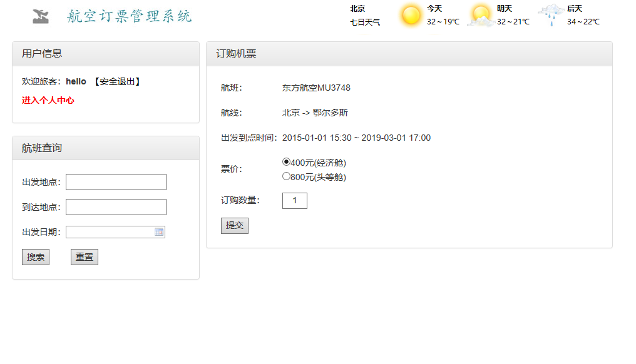Click the 订购数量 label
The image size is (636, 364).
[x=240, y=200]
